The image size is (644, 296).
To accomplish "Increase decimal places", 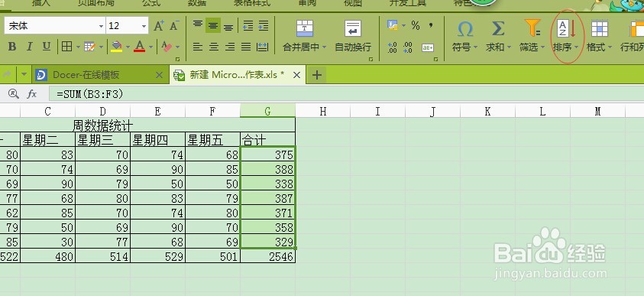I will (392, 47).
